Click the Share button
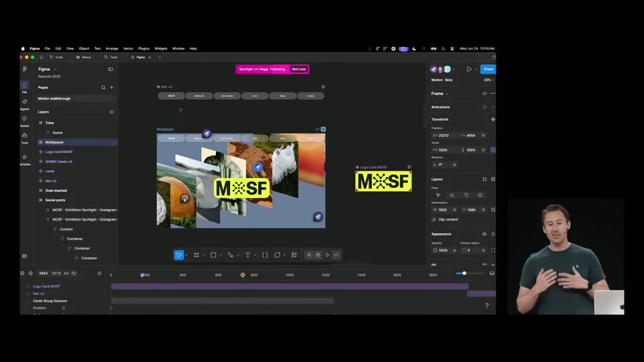The height and width of the screenshot is (362, 644). click(488, 69)
